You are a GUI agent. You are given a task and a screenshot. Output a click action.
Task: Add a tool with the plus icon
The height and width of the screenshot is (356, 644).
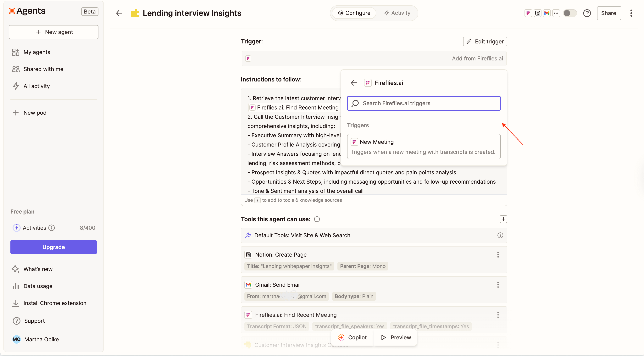(503, 219)
